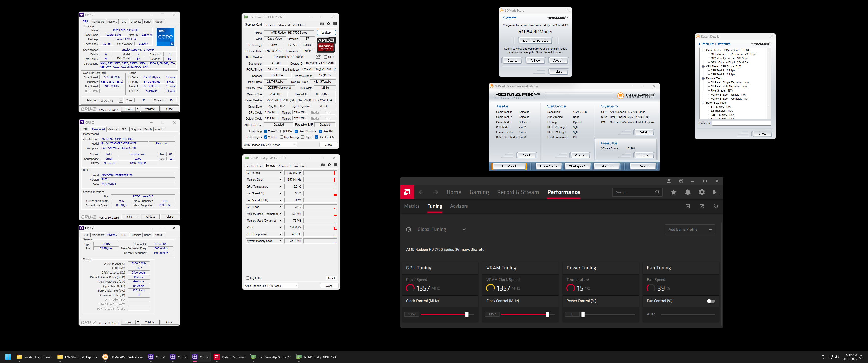Open validz File Explorer from taskbar
This screenshot has height=363, width=868.
(34, 357)
